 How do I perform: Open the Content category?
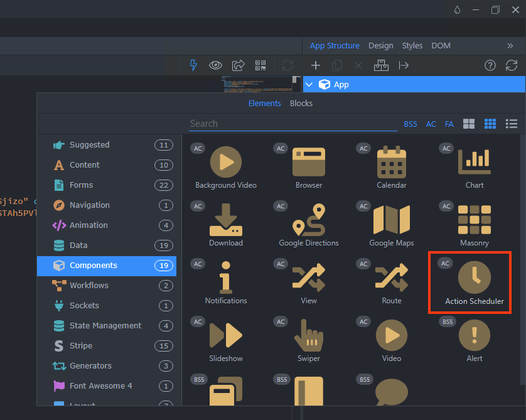click(107, 165)
